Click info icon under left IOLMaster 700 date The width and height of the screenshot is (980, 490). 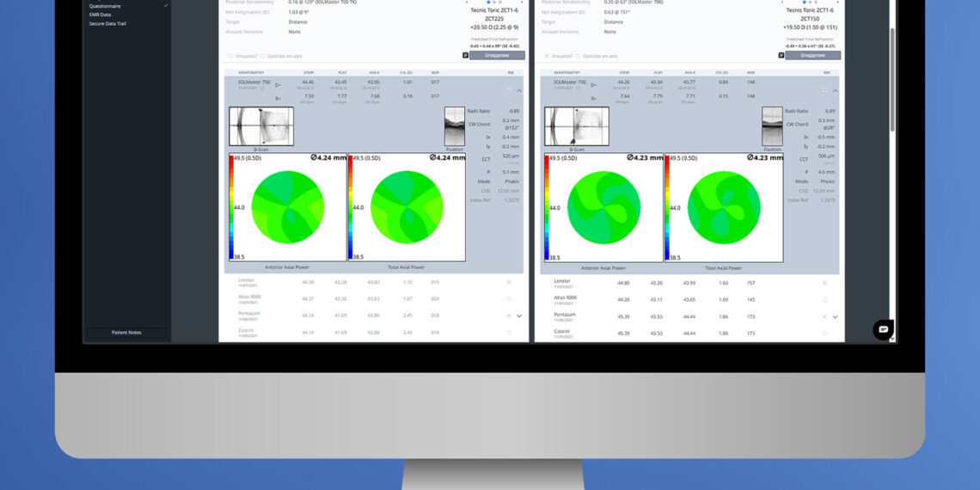tap(262, 89)
